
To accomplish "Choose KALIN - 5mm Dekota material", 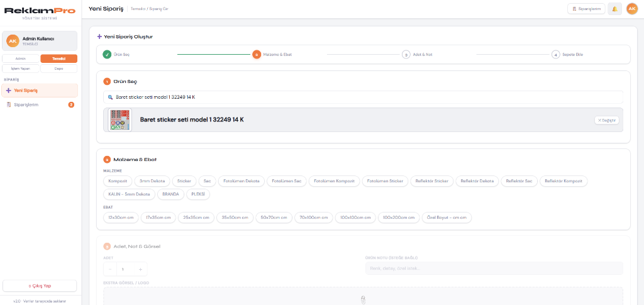I will click(x=130, y=194).
